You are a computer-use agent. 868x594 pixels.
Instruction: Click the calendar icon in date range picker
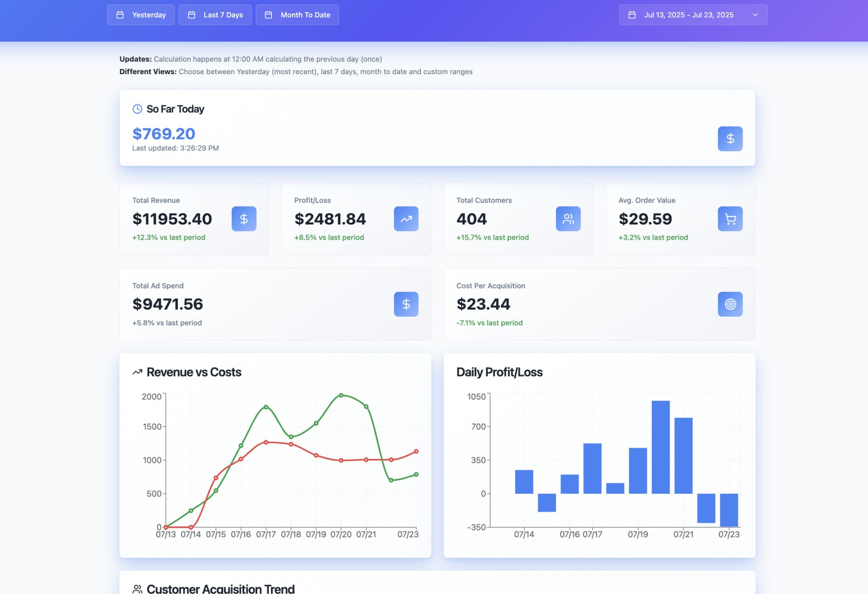pyautogui.click(x=632, y=15)
